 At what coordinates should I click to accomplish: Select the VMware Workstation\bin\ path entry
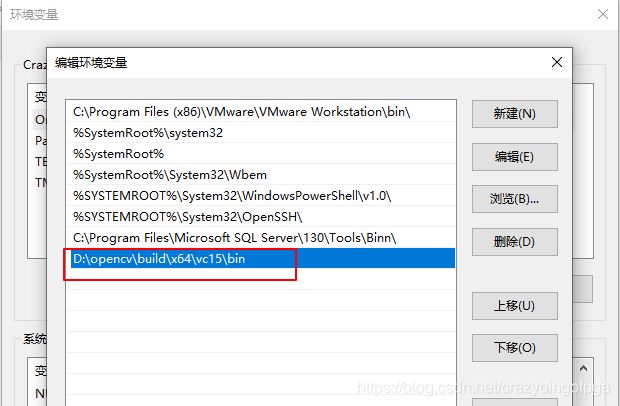(261, 112)
